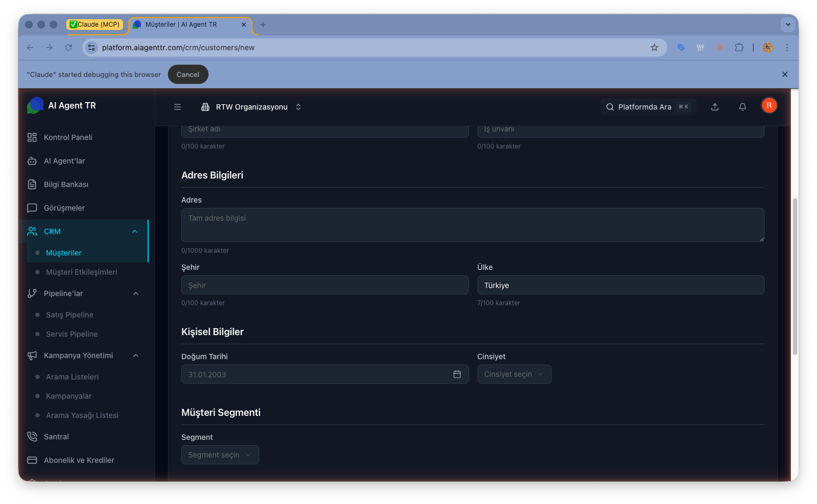Open the Cinsiyet seçin dropdown
The width and height of the screenshot is (817, 504).
(x=514, y=374)
